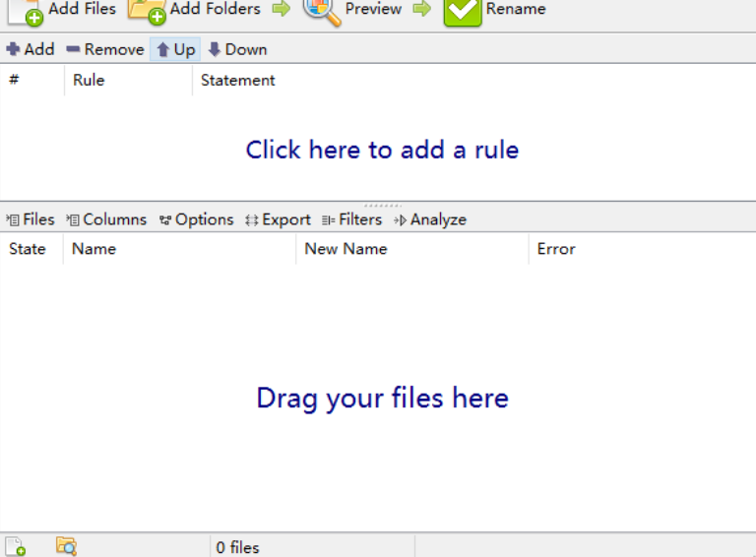Move rule Down in the list
Screen dimensions: 756x557
237,49
